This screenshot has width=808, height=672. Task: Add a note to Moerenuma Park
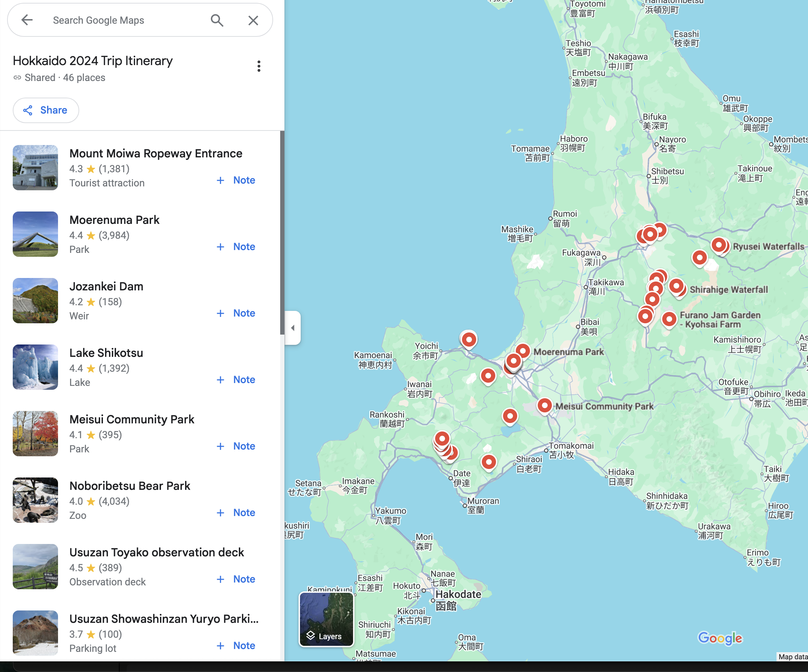(x=236, y=247)
